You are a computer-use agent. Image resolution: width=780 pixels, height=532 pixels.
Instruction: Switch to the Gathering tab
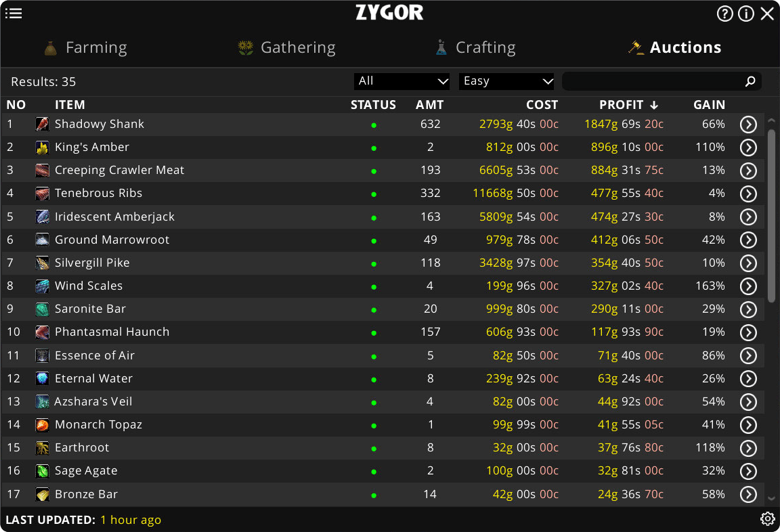point(286,47)
